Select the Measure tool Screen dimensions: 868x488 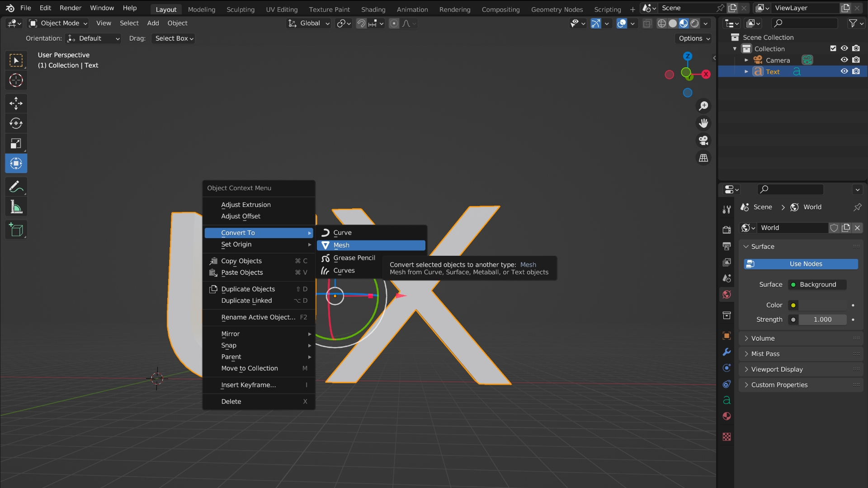(x=16, y=207)
